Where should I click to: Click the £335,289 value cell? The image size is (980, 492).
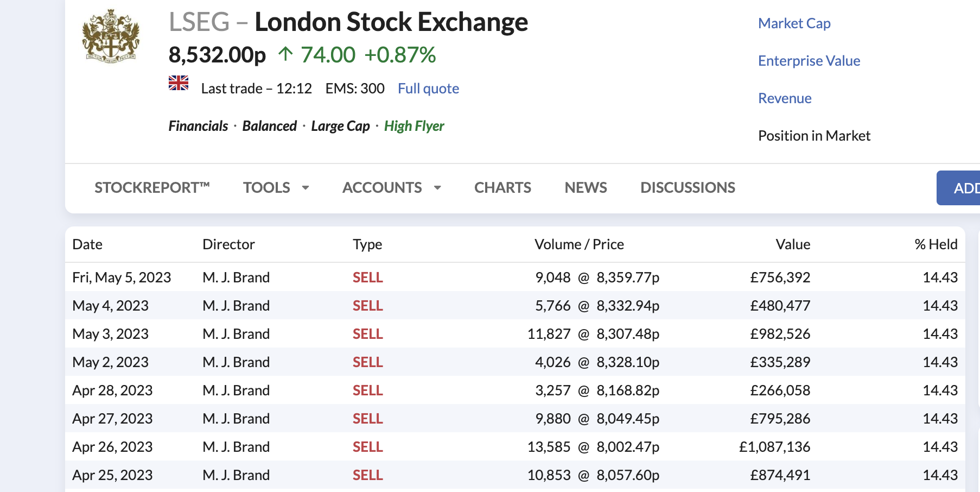click(780, 362)
